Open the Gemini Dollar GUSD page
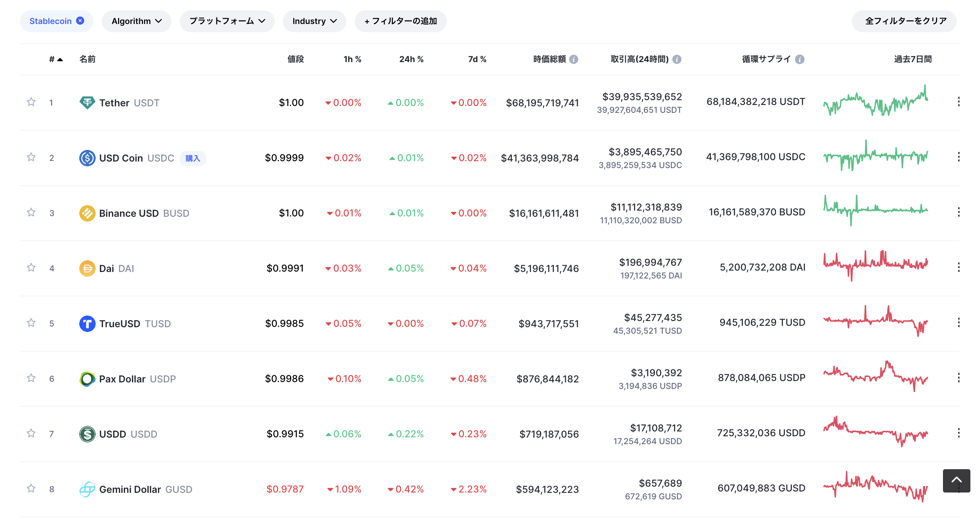The height and width of the screenshot is (522, 980). pos(146,489)
